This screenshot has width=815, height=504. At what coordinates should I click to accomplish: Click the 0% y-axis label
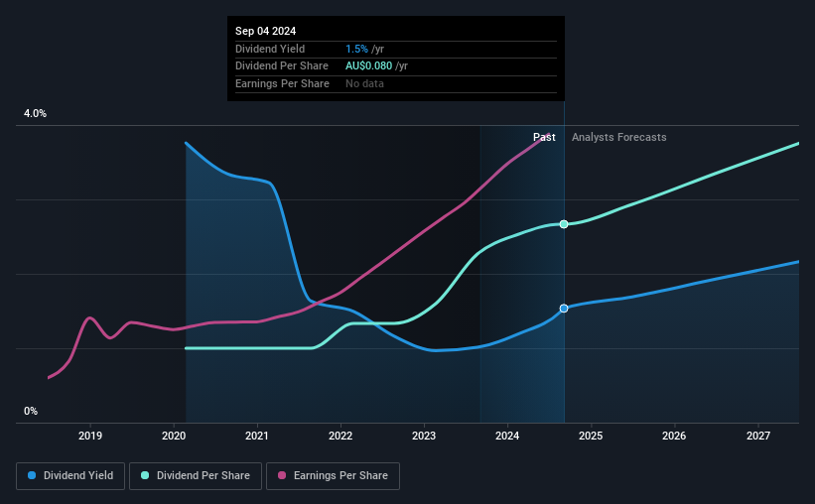click(x=31, y=411)
